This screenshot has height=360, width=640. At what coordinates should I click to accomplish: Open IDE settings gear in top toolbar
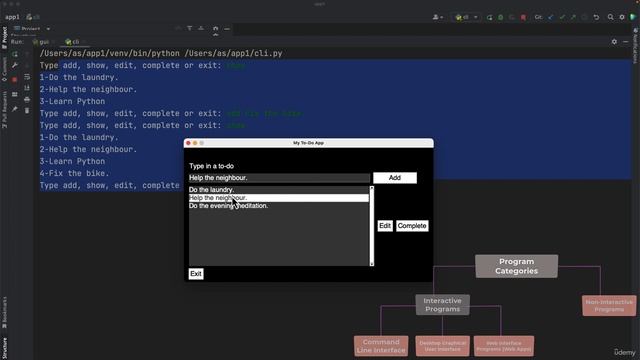622,17
